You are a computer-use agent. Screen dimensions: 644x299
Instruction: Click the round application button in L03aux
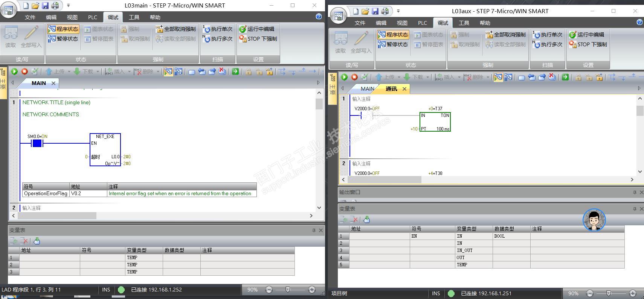coord(338,16)
